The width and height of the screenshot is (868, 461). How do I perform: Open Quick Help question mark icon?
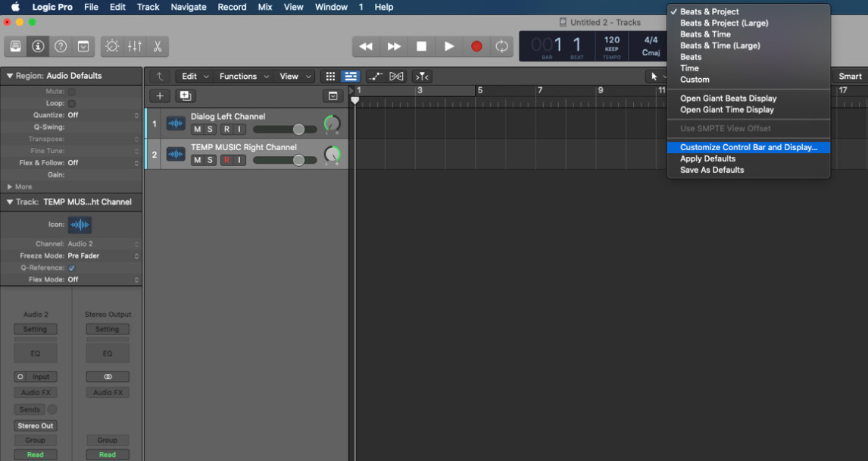coord(61,46)
